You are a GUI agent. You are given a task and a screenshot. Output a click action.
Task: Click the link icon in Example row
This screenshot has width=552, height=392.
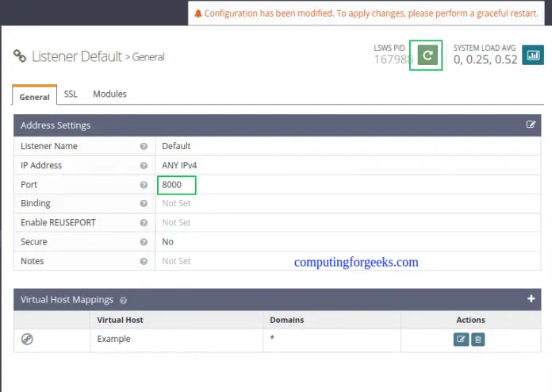(27, 340)
